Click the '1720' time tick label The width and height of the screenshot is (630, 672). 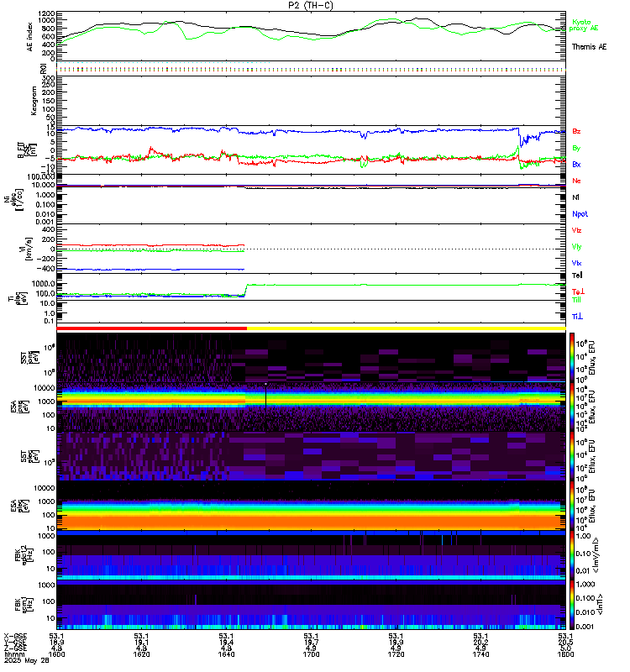point(396,654)
